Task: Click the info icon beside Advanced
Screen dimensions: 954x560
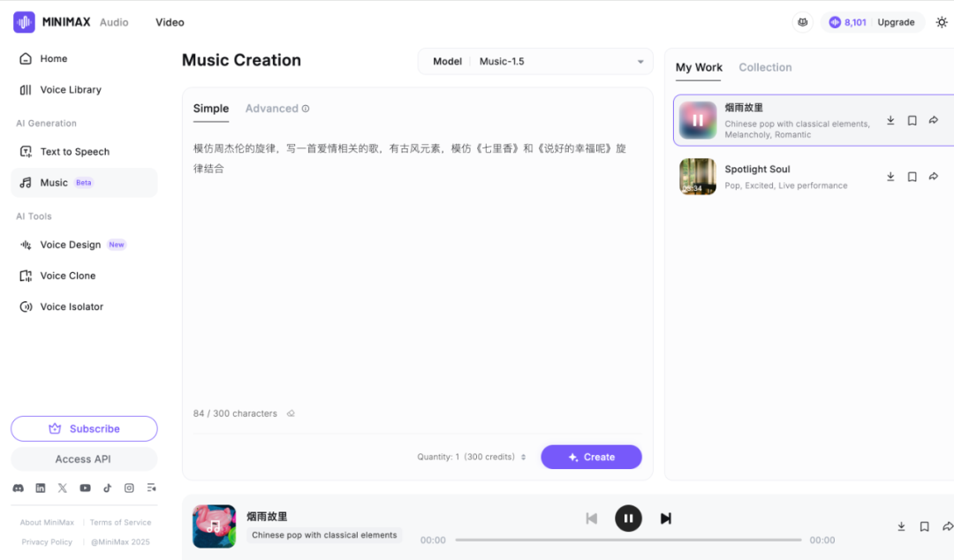Action: click(x=306, y=109)
